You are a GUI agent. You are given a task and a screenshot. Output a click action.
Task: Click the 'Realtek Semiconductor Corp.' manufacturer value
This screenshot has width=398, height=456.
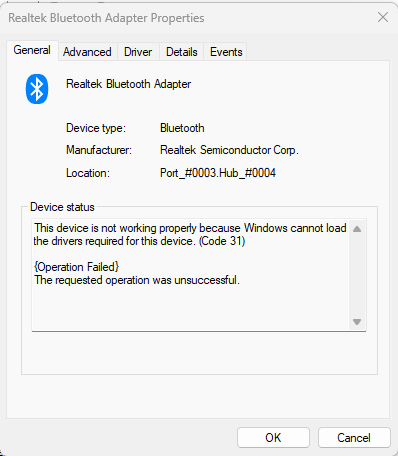(x=229, y=150)
